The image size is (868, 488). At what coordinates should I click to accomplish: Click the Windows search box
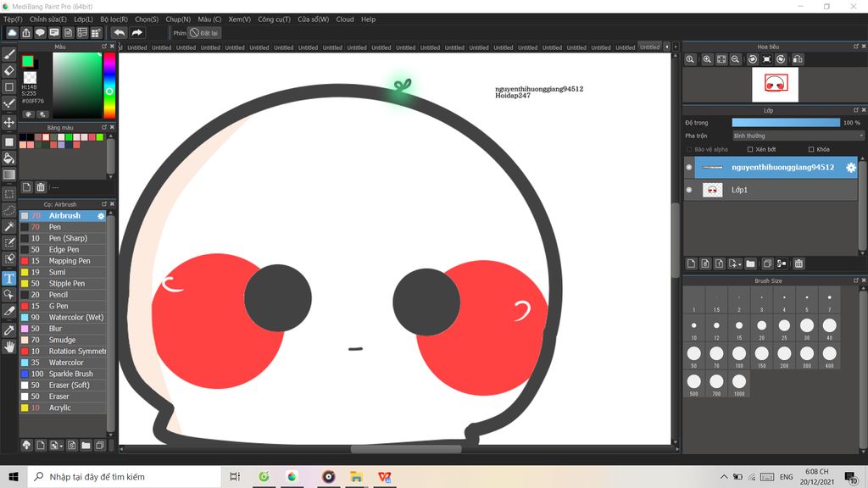click(124, 476)
